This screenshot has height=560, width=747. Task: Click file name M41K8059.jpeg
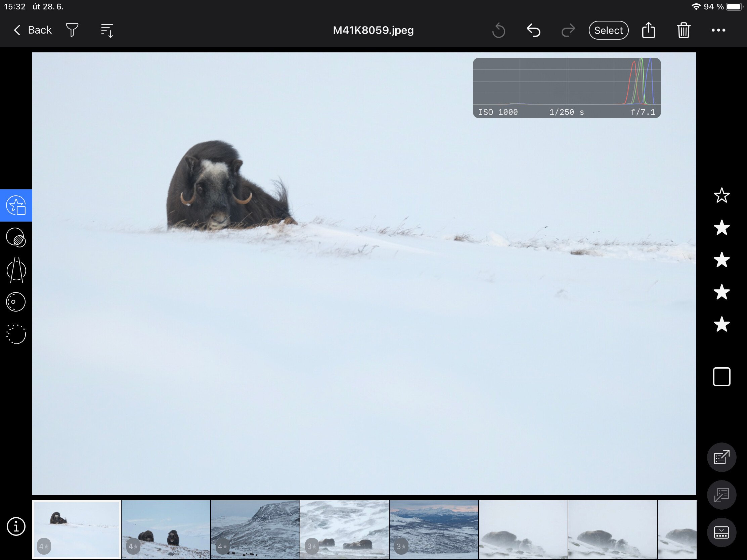(x=373, y=30)
